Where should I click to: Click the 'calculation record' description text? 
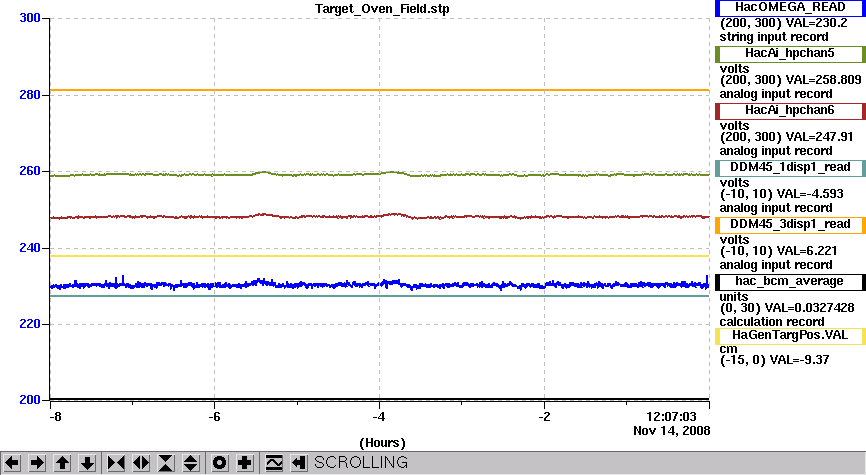pos(772,322)
